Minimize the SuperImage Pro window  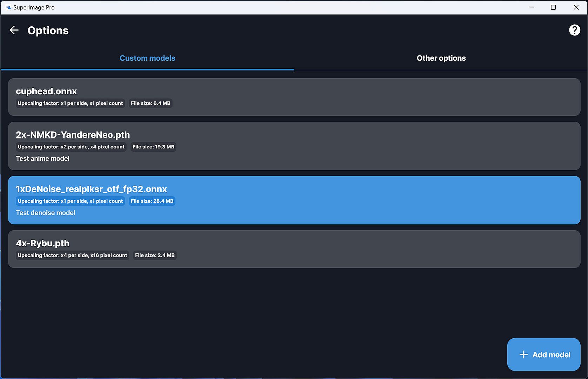click(x=531, y=7)
